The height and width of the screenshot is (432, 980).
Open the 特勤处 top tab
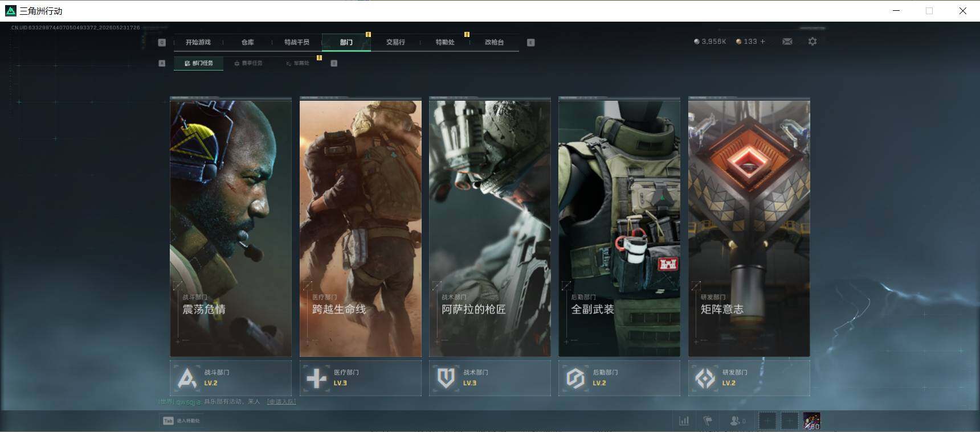coord(444,42)
